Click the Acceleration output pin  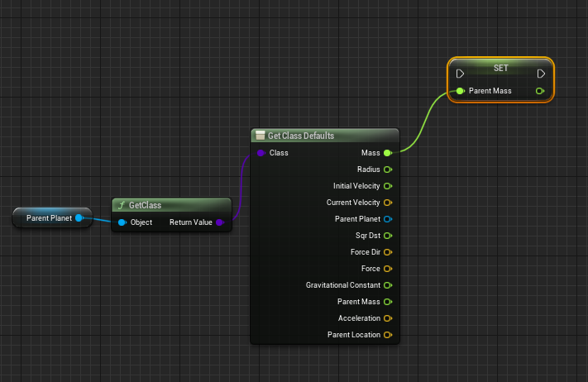tap(387, 318)
